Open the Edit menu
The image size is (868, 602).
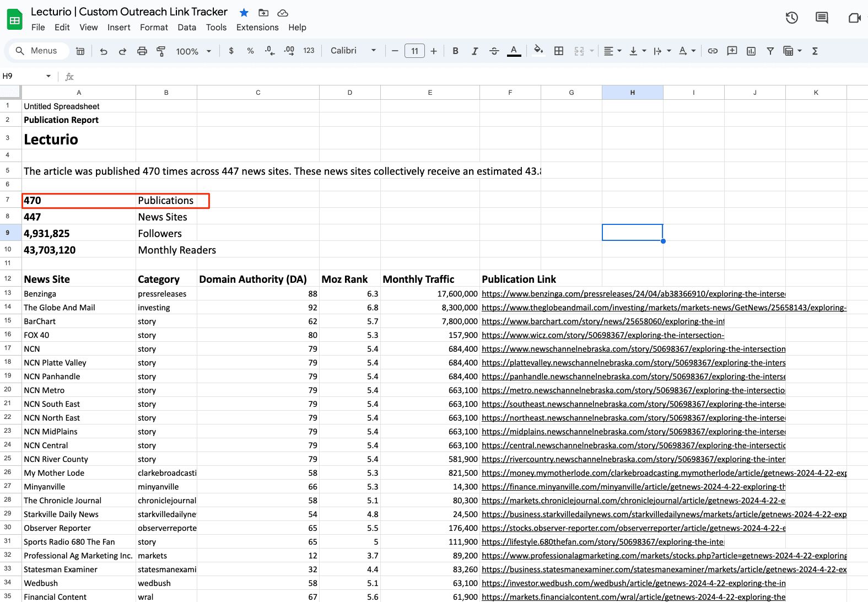62,28
